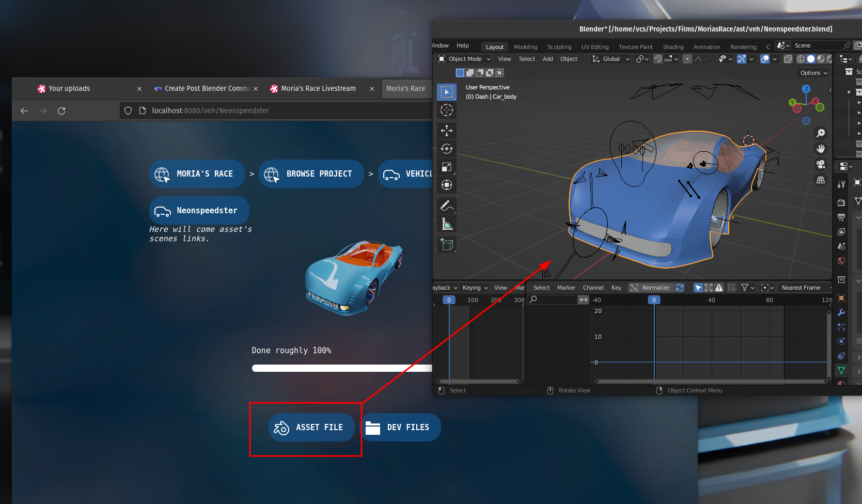Toggle viewport overlays button
Image resolution: width=862 pixels, height=504 pixels.
click(765, 59)
